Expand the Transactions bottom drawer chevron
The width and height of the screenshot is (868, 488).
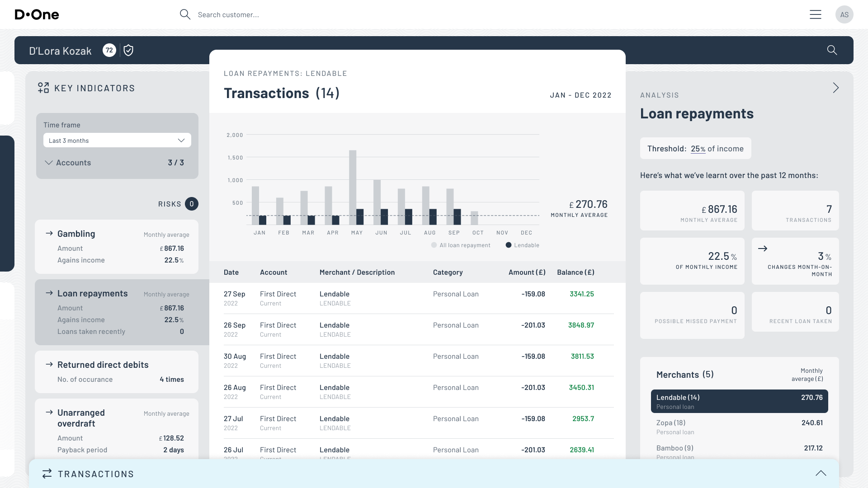pyautogui.click(x=821, y=474)
